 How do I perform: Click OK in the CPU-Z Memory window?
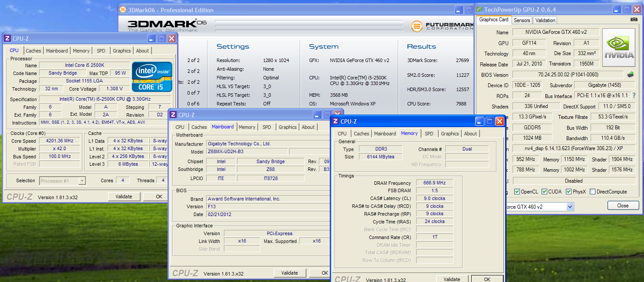(x=487, y=279)
